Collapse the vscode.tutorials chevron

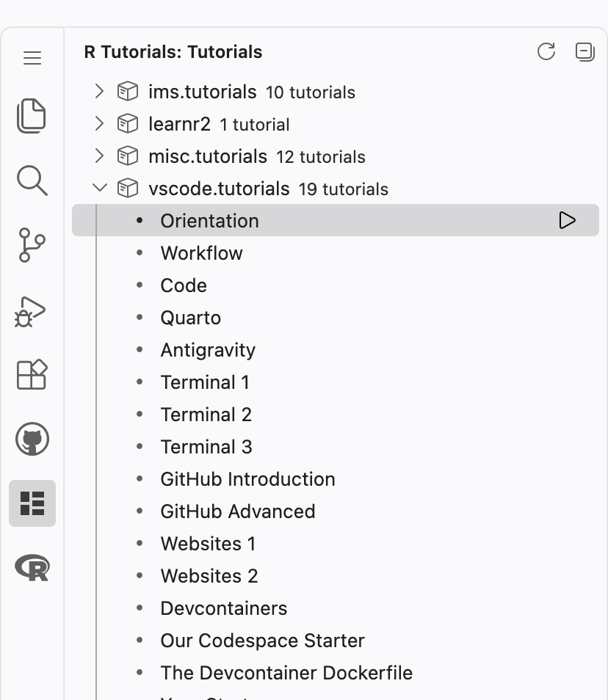coord(100,188)
